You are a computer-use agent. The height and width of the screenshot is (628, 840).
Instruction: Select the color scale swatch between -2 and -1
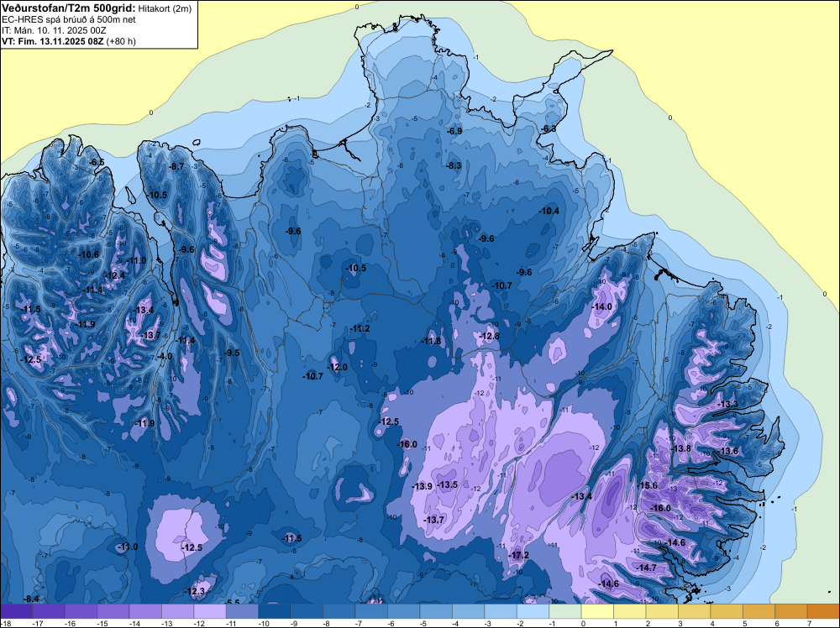533,611
